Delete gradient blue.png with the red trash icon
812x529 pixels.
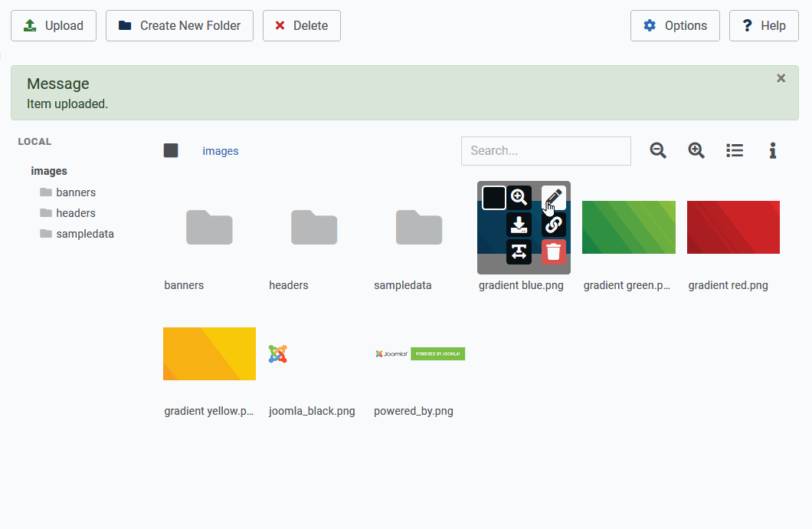click(x=553, y=251)
